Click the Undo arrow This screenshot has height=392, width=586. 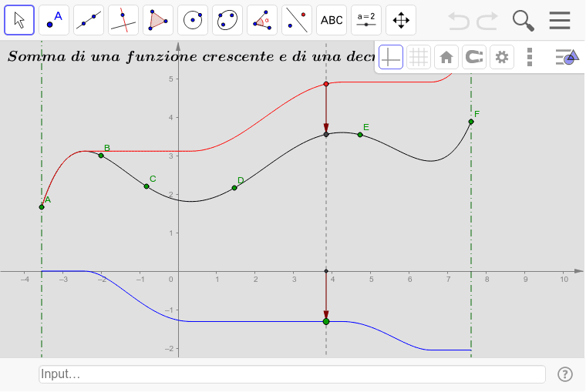tap(459, 21)
